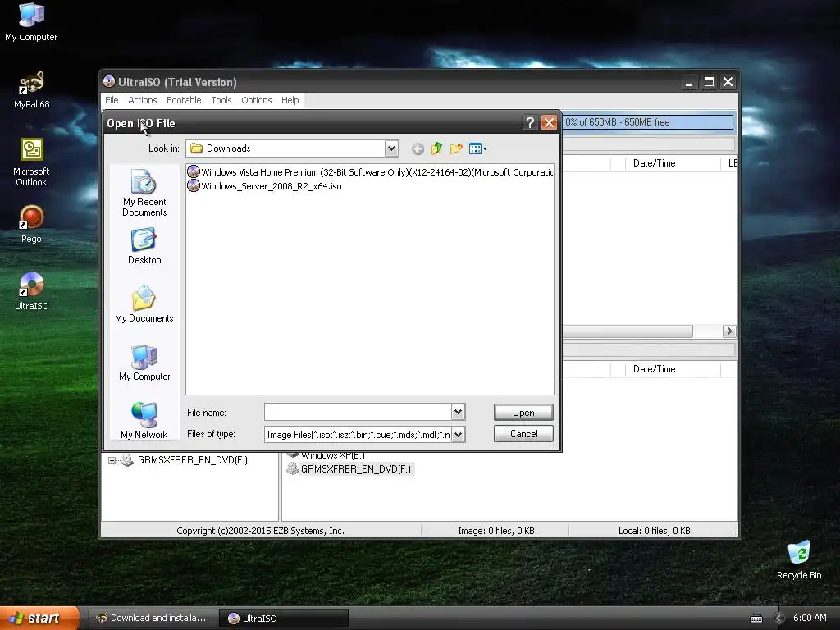Click the disc capacity bar 0% of 650MB

click(648, 122)
